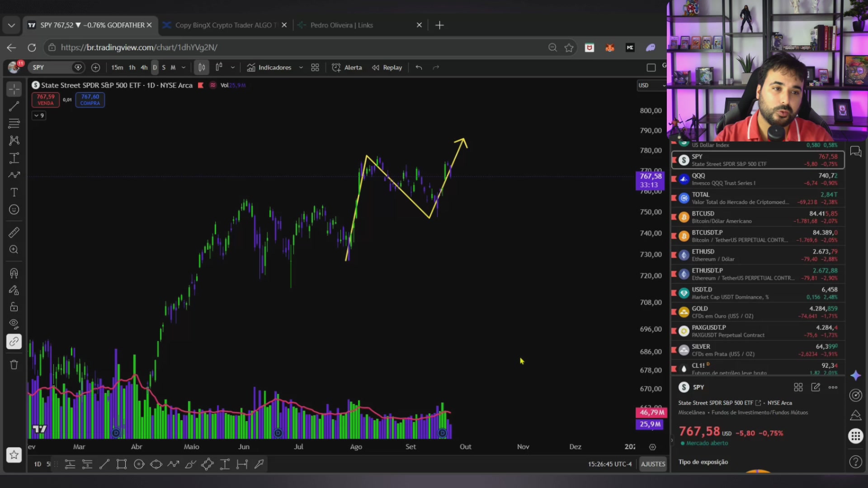Viewport: 868px width, 488px height.
Task: Open the Fibonacci retracement tools
Action: coord(14,123)
